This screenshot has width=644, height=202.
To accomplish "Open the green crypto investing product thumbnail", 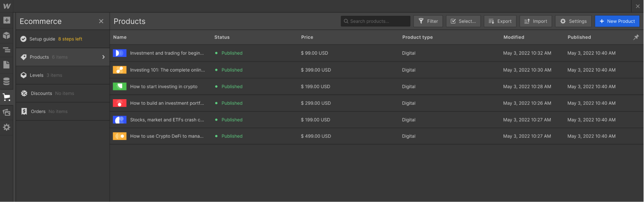I will (119, 86).
